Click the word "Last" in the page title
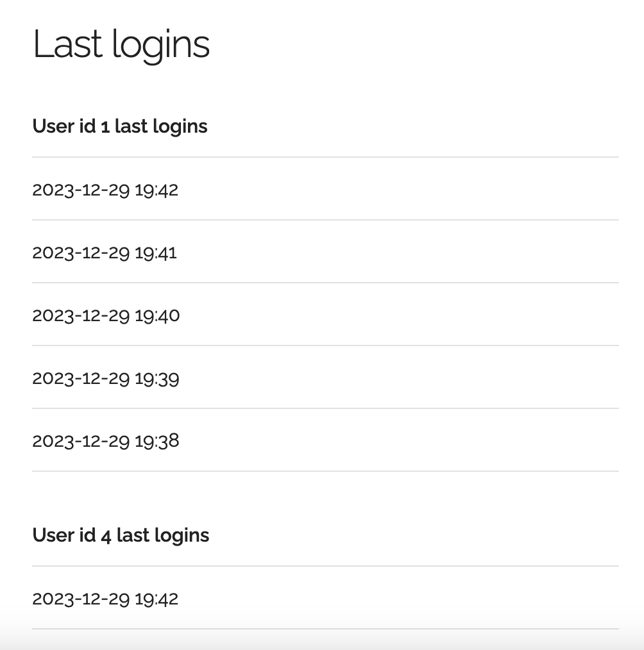The image size is (644, 650). 67,44
